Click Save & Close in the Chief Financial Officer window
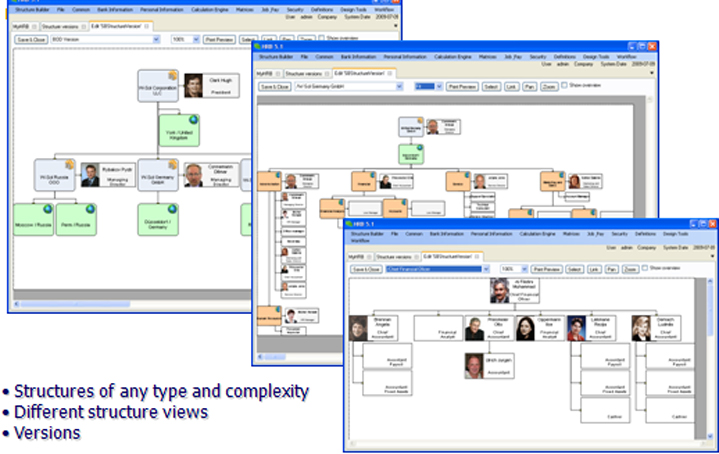This screenshot has height=454, width=719. click(366, 269)
